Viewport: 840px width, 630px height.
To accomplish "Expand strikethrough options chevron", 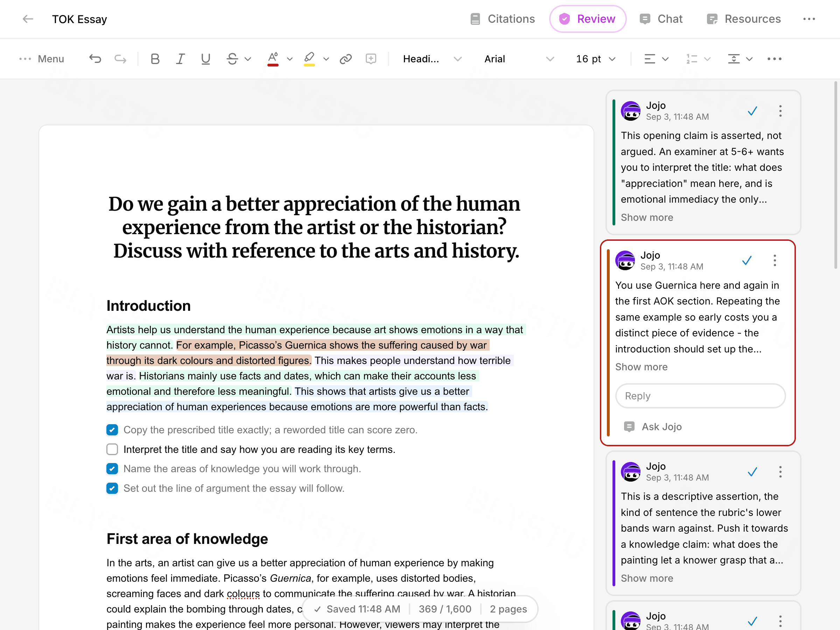I will click(248, 59).
